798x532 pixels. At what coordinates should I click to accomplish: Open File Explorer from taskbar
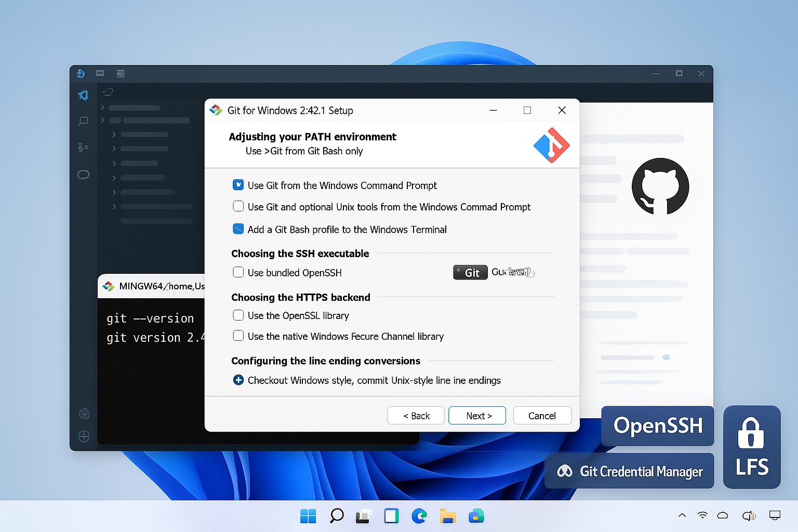point(448,516)
